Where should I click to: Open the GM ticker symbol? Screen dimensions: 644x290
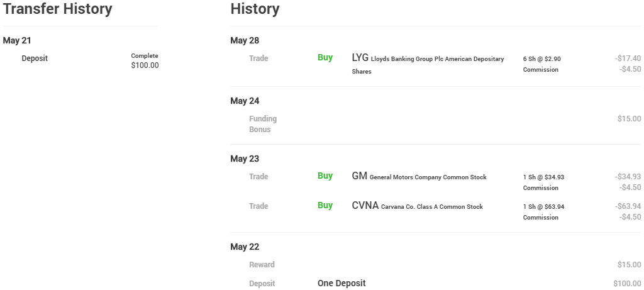tap(359, 176)
